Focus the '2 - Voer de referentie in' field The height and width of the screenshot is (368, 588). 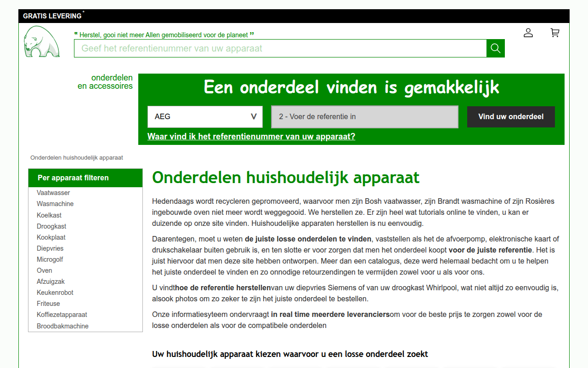click(x=365, y=117)
